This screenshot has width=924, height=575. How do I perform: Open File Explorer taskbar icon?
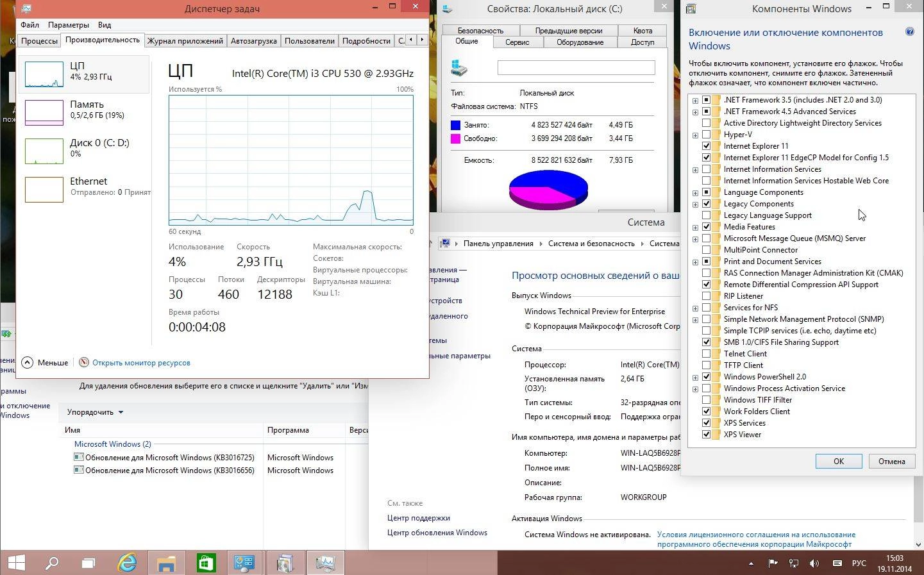166,563
